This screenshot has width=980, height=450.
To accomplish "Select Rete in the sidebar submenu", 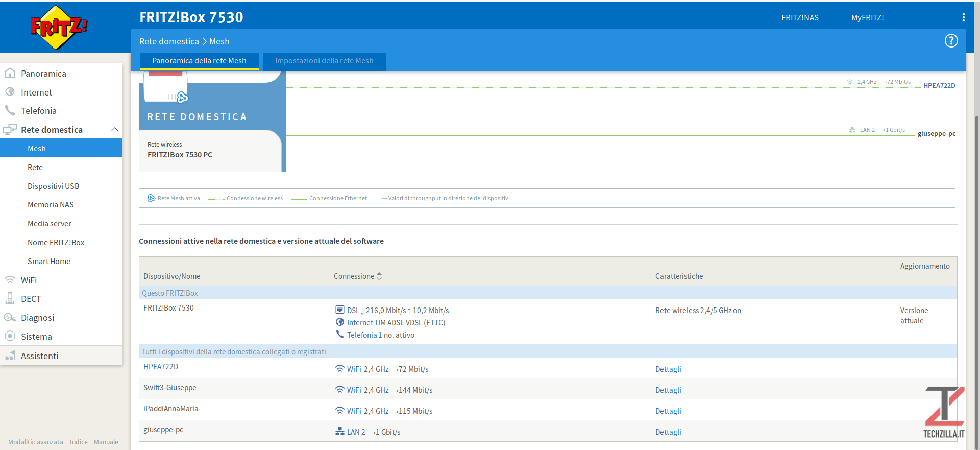I will 35,167.
